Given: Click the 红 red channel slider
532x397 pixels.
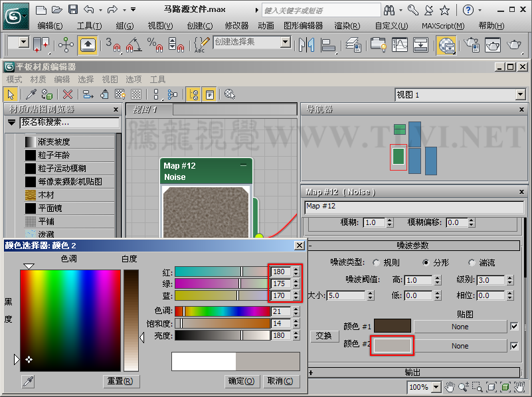Looking at the screenshot, I should tap(222, 272).
